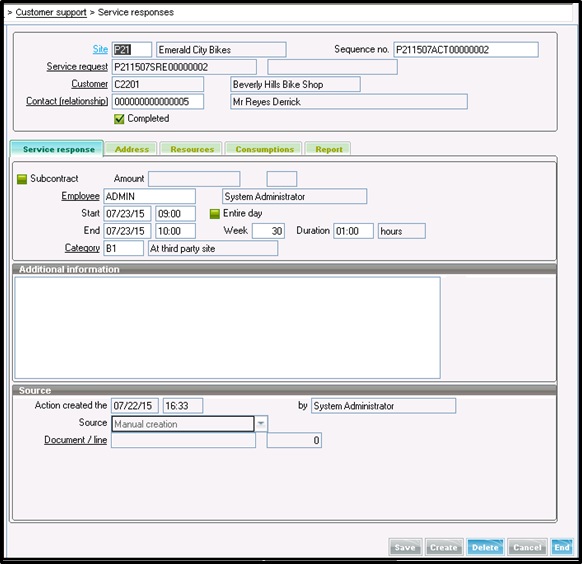Viewport: 582px width, 564px height.
Task: Click the Category field containing B1
Action: (124, 248)
